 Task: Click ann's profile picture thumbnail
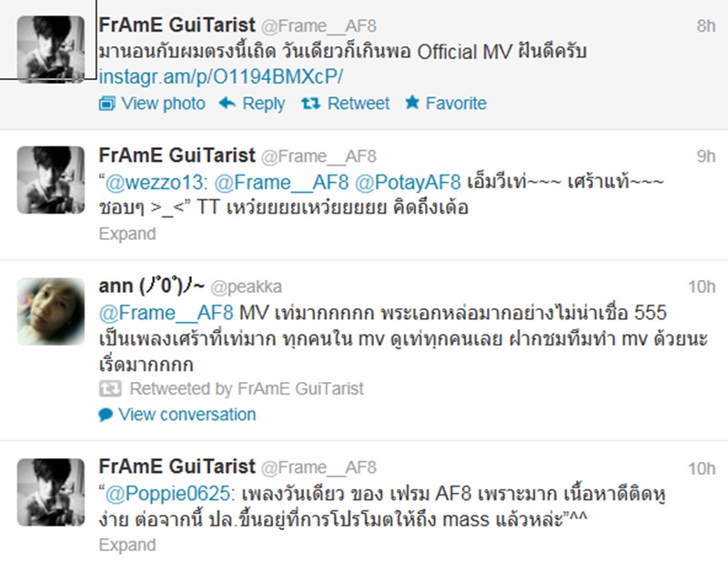click(x=51, y=311)
